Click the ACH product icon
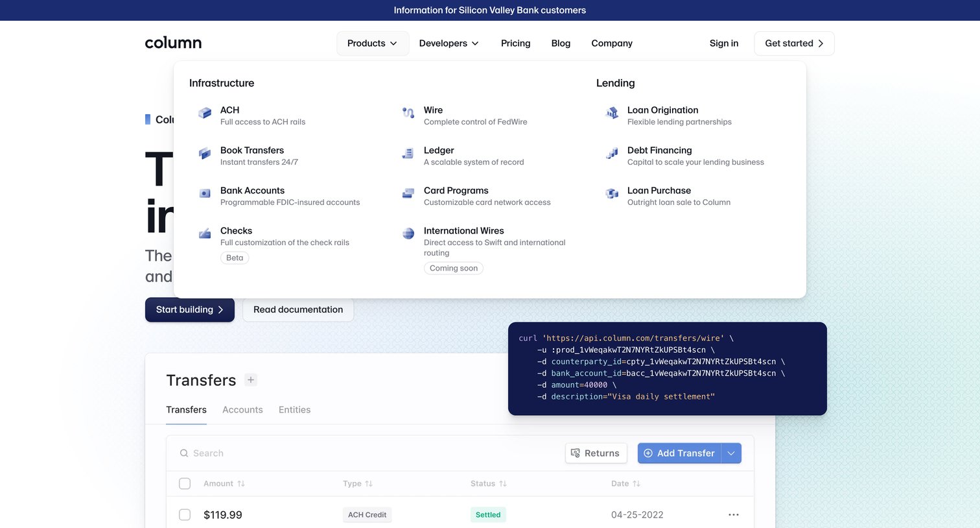Screen dimensions: 980x528 coord(205,113)
